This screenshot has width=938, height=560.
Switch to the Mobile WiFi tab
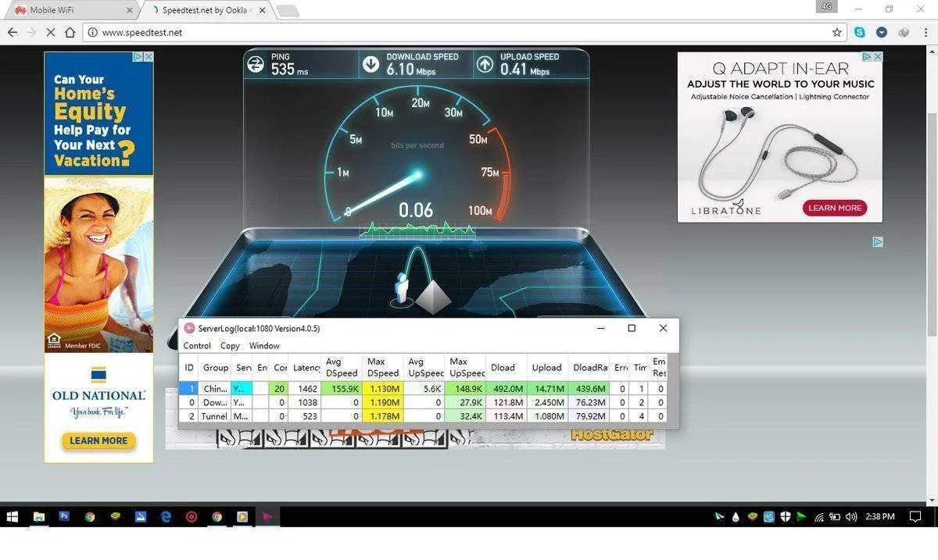coord(70,10)
